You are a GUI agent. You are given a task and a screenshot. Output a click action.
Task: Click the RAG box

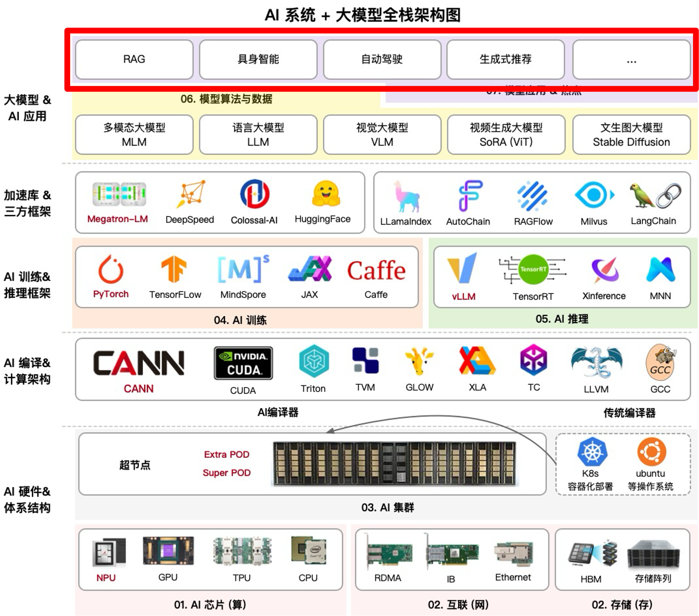[134, 59]
